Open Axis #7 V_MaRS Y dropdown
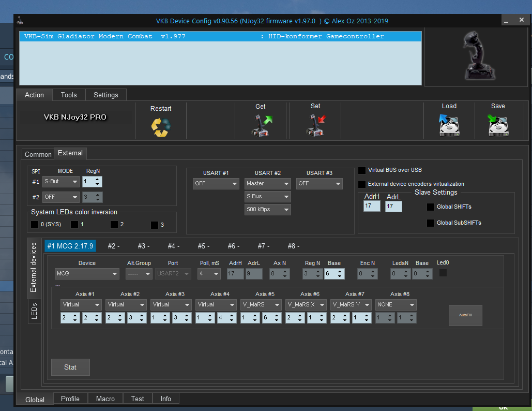Screen dimensions: 532x411 click(x=351, y=305)
